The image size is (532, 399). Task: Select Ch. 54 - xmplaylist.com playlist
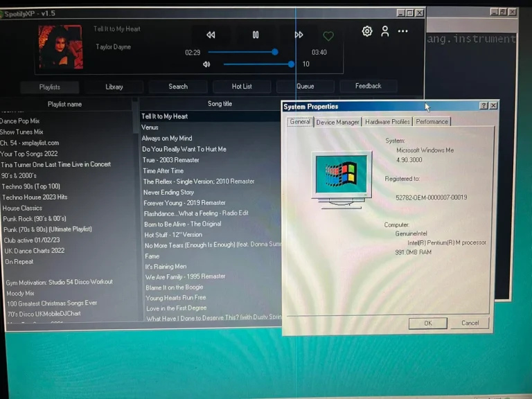point(30,143)
